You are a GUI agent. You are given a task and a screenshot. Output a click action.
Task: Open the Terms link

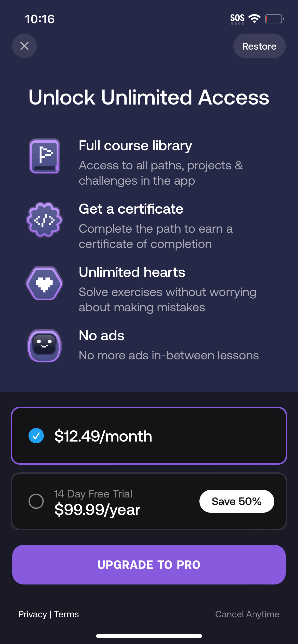tap(66, 614)
